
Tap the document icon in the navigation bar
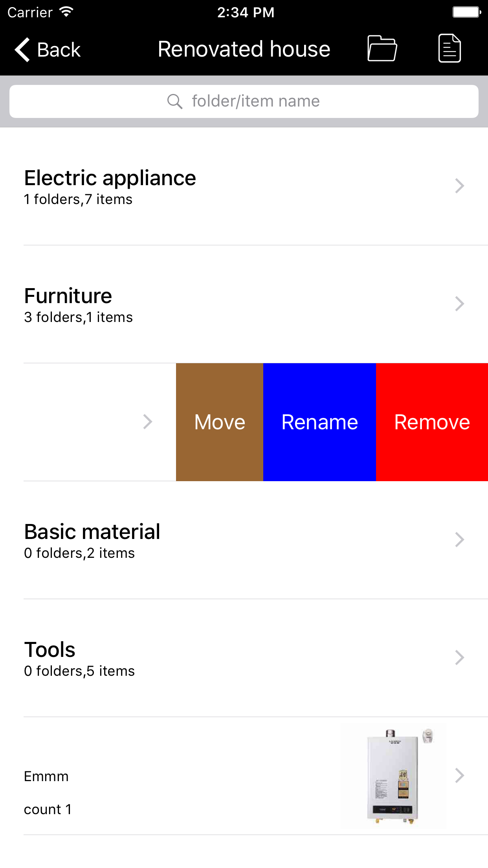[449, 48]
